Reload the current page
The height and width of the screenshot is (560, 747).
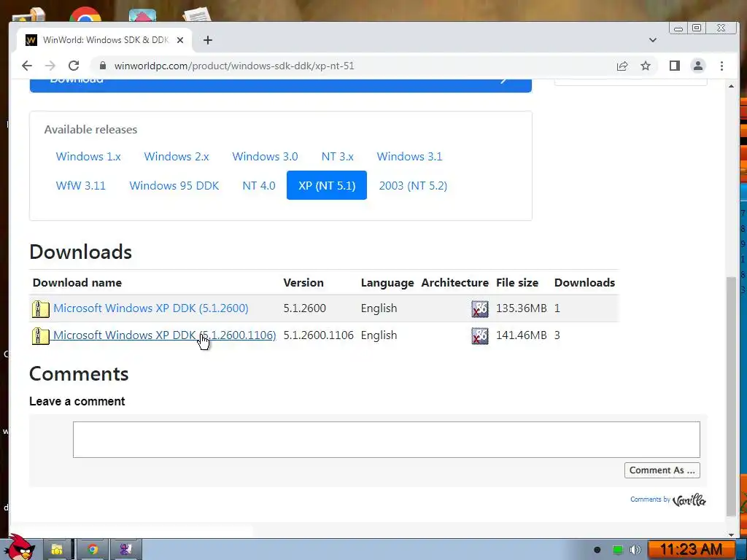(x=74, y=66)
